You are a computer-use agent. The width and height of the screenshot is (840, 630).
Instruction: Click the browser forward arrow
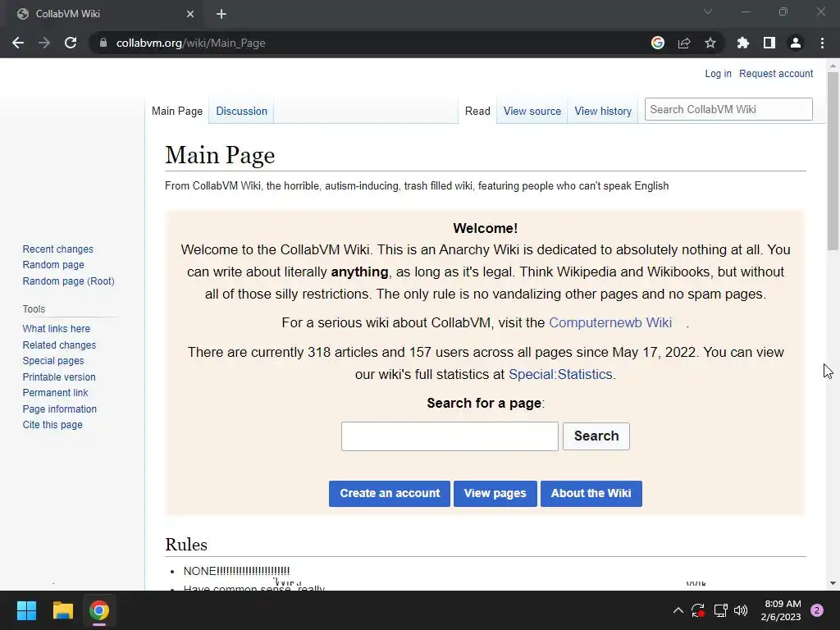click(x=44, y=43)
